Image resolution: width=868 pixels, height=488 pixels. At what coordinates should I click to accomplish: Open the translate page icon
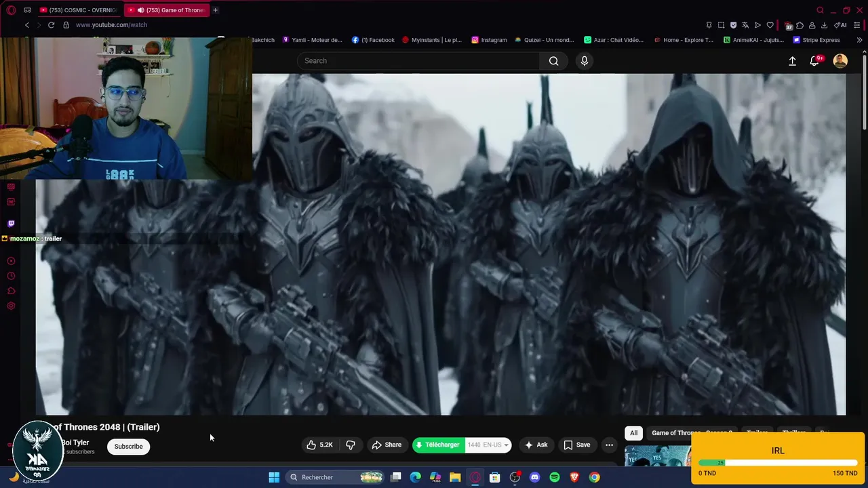pos(745,25)
